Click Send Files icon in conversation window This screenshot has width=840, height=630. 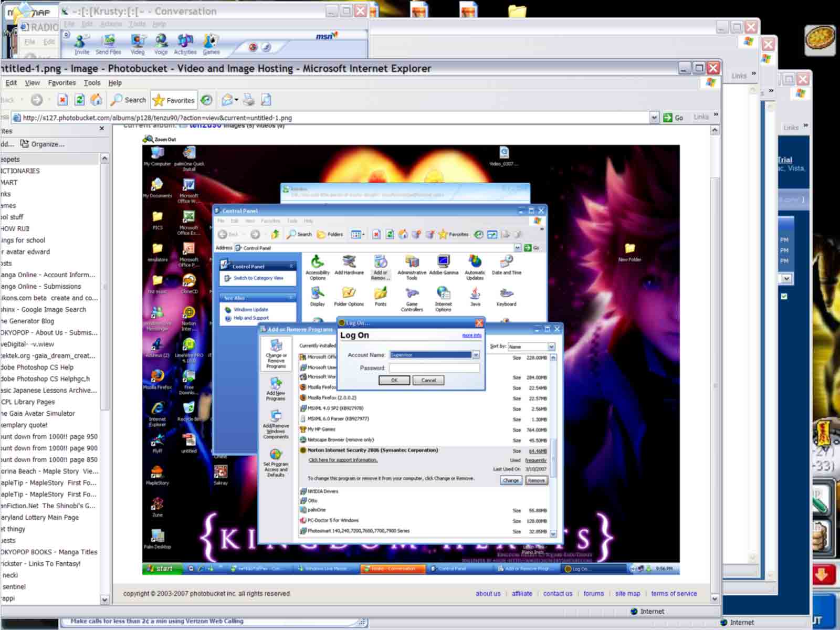click(108, 44)
